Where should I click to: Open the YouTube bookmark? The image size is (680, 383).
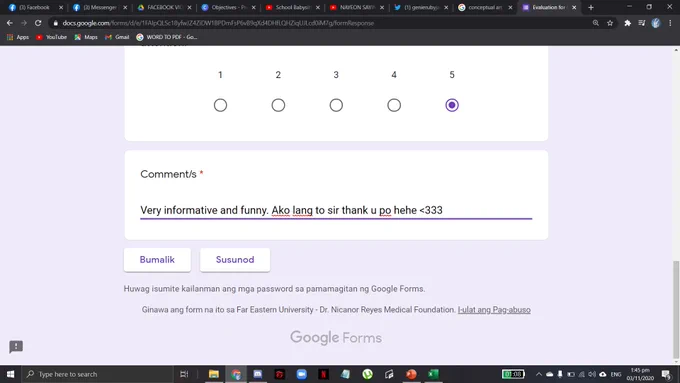(x=52, y=37)
